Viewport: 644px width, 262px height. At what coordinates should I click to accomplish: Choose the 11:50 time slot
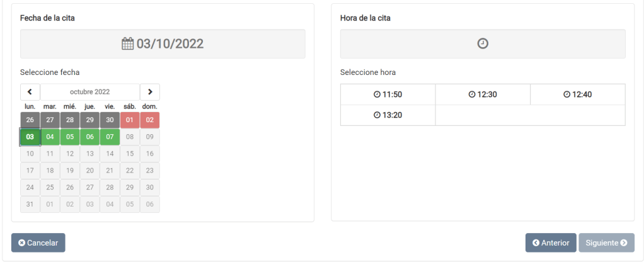coord(388,94)
